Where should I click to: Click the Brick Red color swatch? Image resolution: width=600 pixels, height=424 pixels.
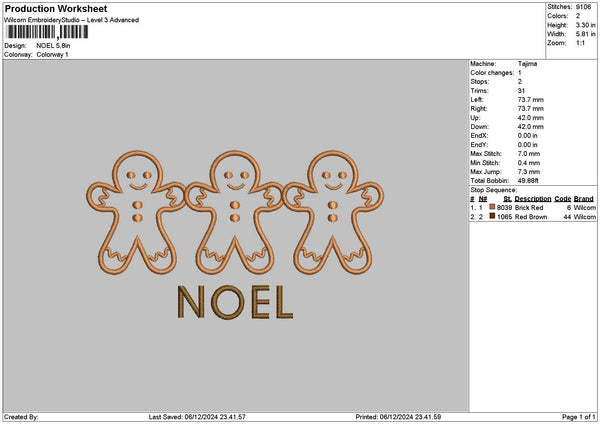pos(492,207)
